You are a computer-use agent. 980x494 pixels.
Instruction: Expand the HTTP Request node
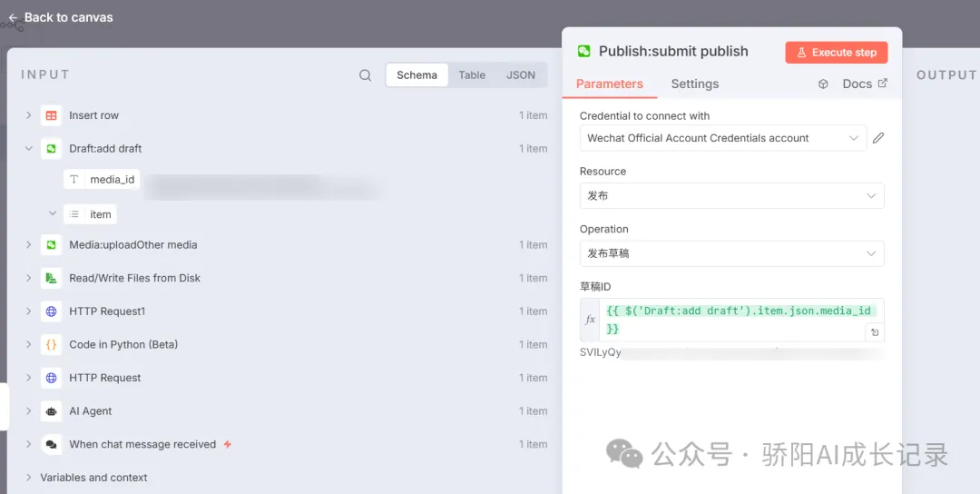pyautogui.click(x=28, y=377)
